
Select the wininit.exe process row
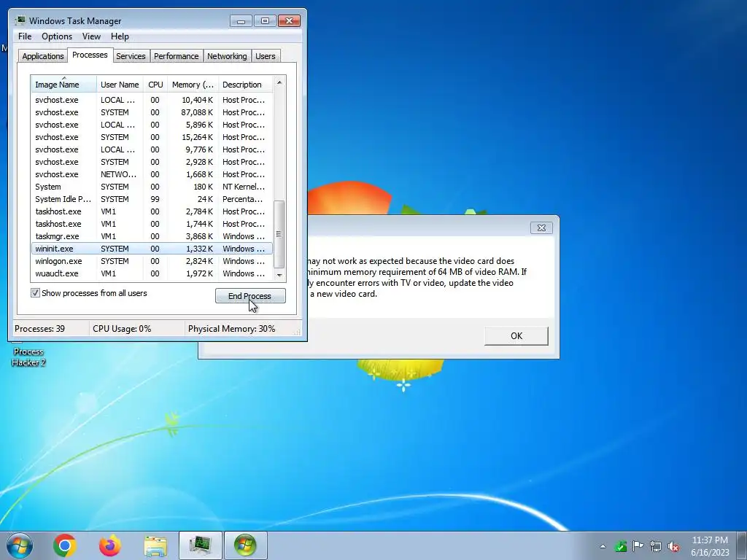click(152, 249)
